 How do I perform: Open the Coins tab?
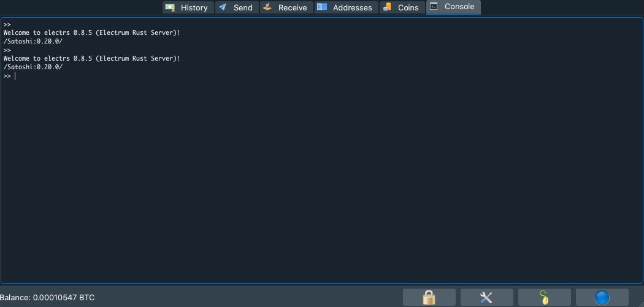pos(402,7)
